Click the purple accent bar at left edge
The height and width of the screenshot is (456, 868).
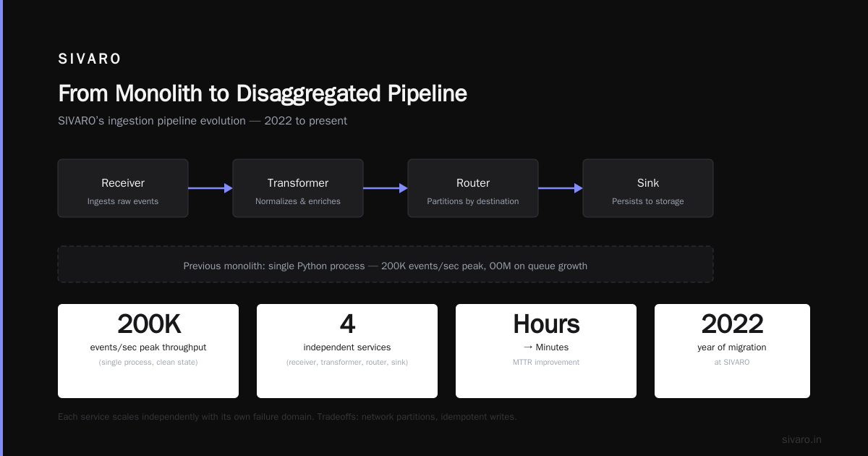coord(1,228)
